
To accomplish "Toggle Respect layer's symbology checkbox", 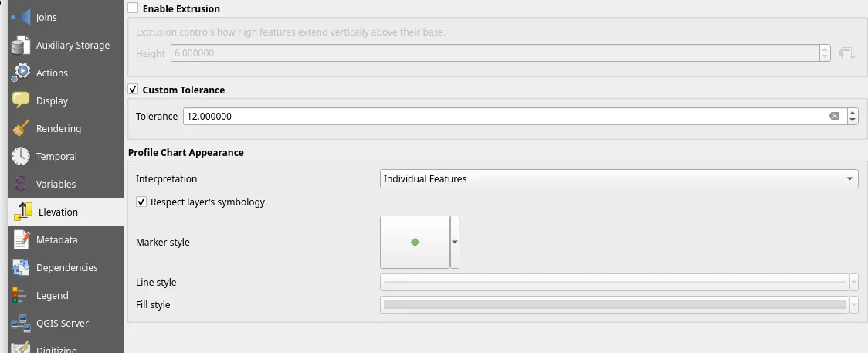I will [x=141, y=202].
